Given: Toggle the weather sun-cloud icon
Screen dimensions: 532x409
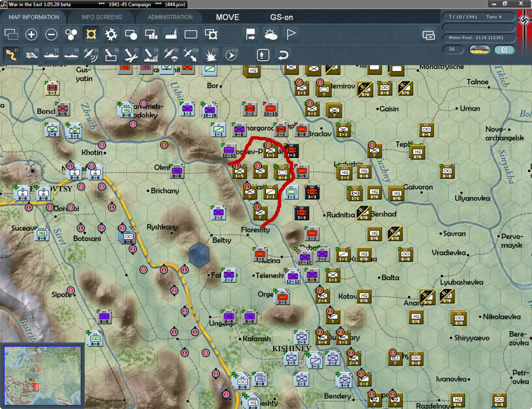Looking at the screenshot, I should 271,34.
